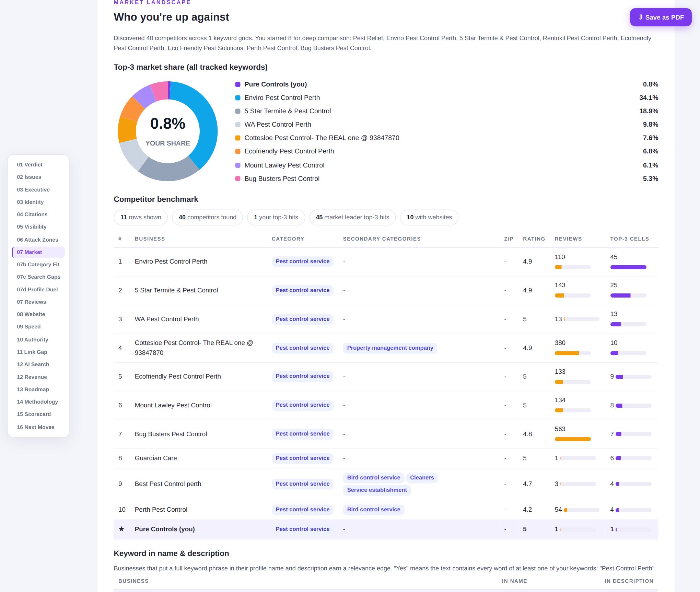700x592 pixels.
Task: Open 07c Search Gaps section
Action: (38, 277)
